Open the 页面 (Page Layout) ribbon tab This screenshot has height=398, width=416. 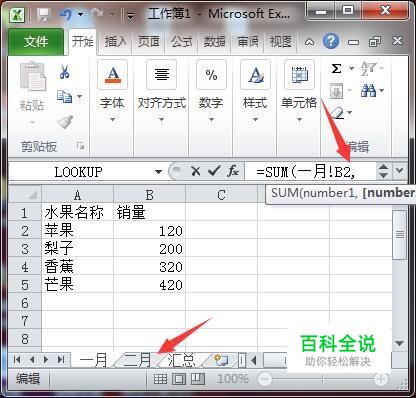click(x=148, y=42)
